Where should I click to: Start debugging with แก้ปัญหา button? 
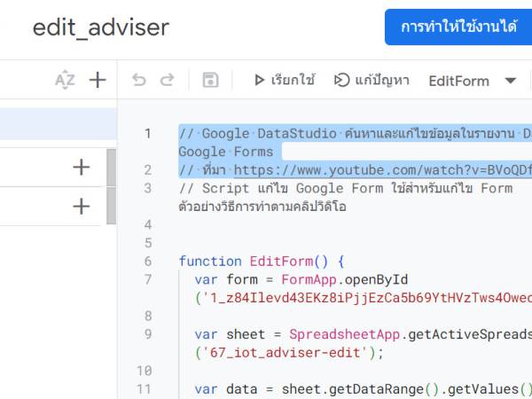[372, 81]
